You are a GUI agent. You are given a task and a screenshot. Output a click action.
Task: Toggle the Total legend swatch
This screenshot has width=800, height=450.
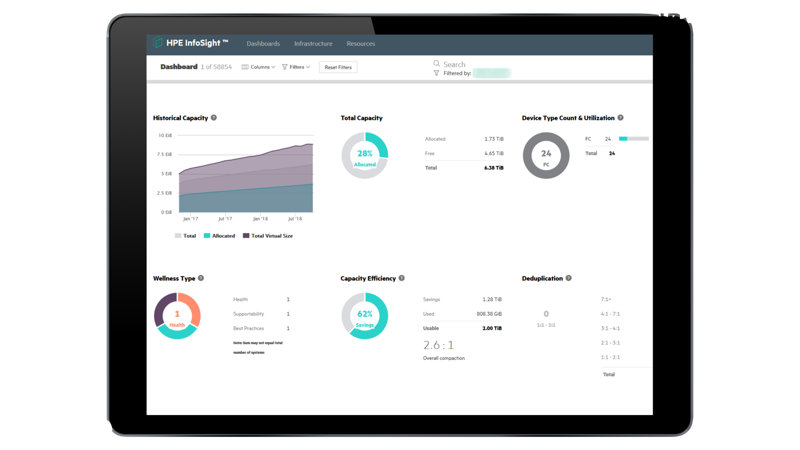pos(178,236)
